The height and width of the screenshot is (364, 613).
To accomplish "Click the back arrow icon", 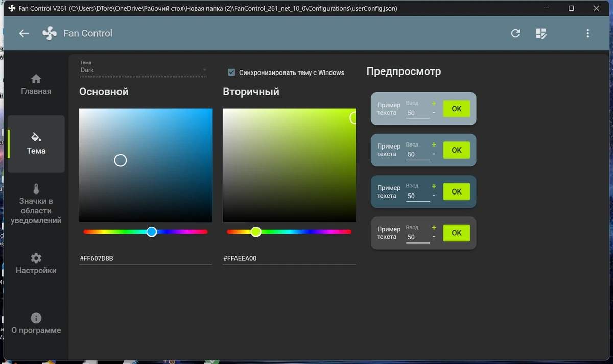I will pyautogui.click(x=24, y=33).
